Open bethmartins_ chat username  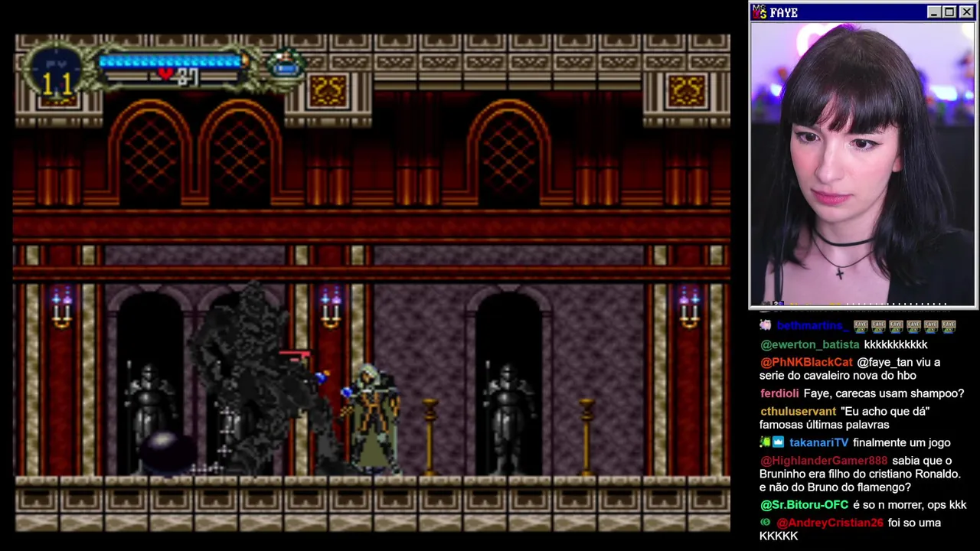tap(812, 327)
